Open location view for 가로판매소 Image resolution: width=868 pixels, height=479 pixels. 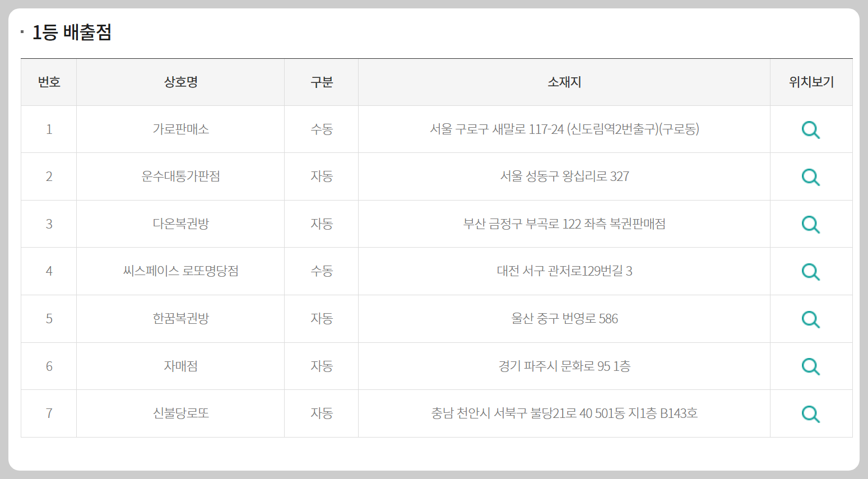[811, 129]
